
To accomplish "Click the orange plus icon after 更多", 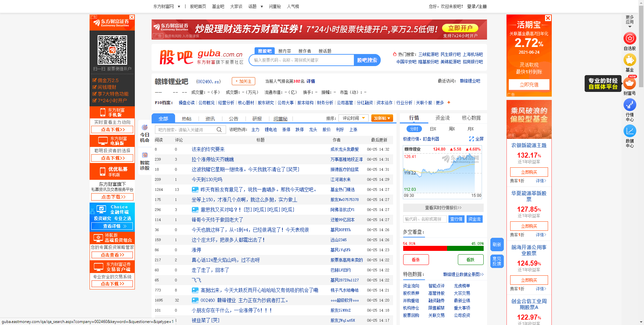I will pos(449,103).
